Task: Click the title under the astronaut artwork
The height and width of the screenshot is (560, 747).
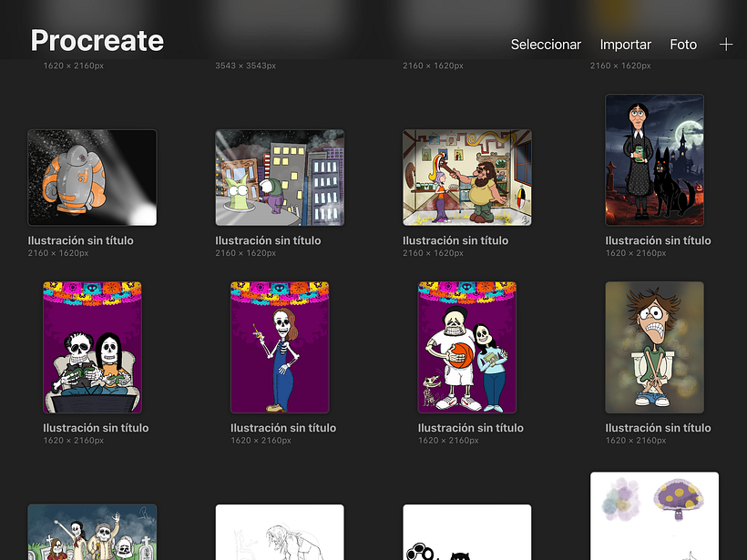Action: [x=81, y=240]
